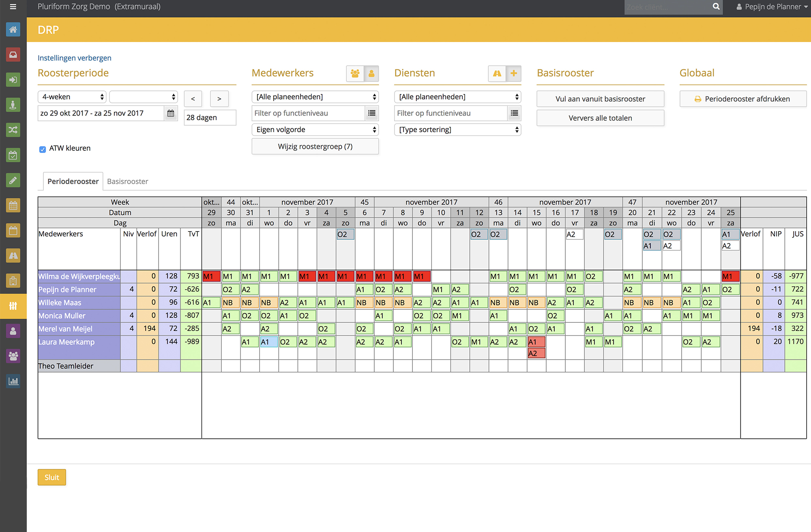811x532 pixels.
Task: Focus the Zoek cliënt search field
Action: [667, 7]
